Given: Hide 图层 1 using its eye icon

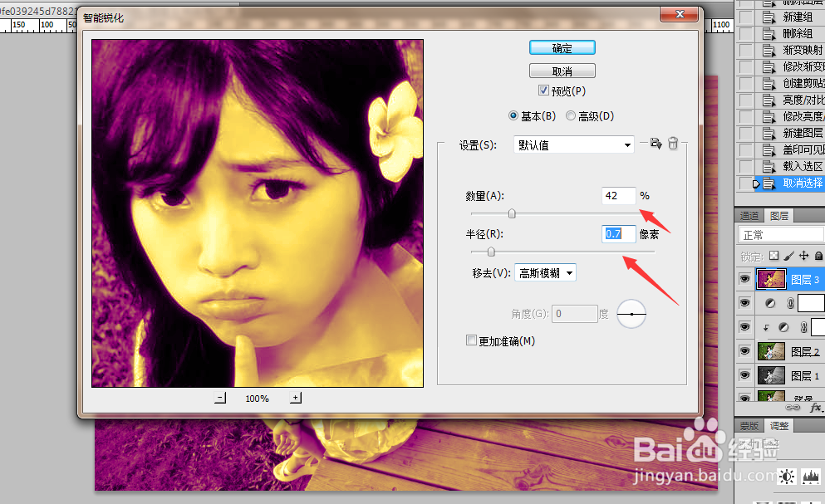Looking at the screenshot, I should click(744, 375).
